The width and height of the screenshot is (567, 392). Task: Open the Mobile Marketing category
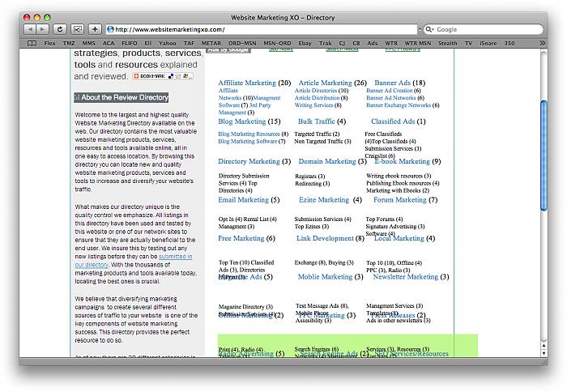point(325,277)
